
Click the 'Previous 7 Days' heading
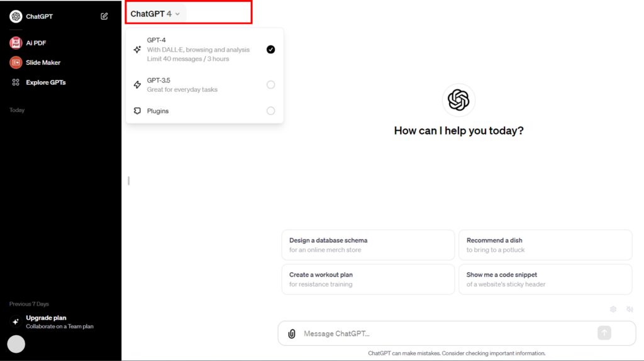29,304
